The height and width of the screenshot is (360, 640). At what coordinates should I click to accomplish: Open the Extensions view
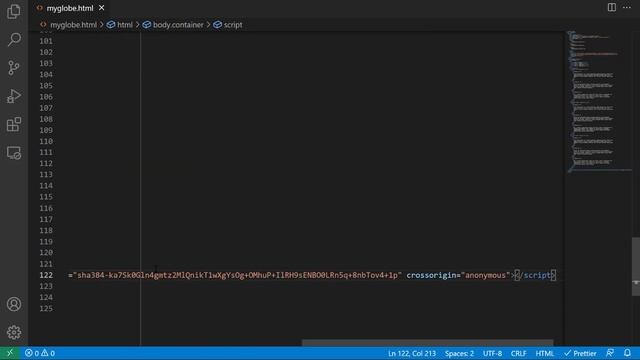(14, 124)
